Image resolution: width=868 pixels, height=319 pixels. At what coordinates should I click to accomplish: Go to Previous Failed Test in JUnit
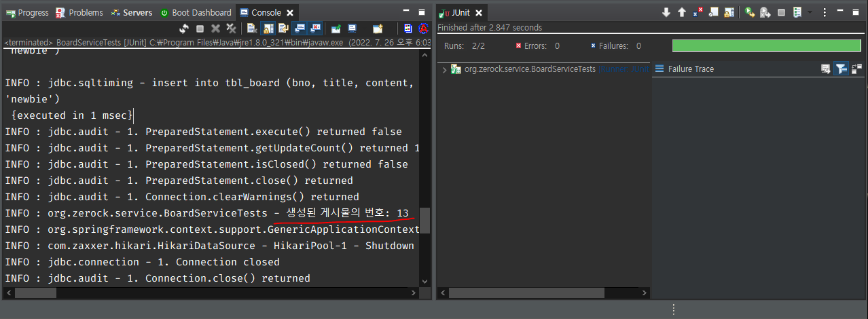pyautogui.click(x=682, y=12)
